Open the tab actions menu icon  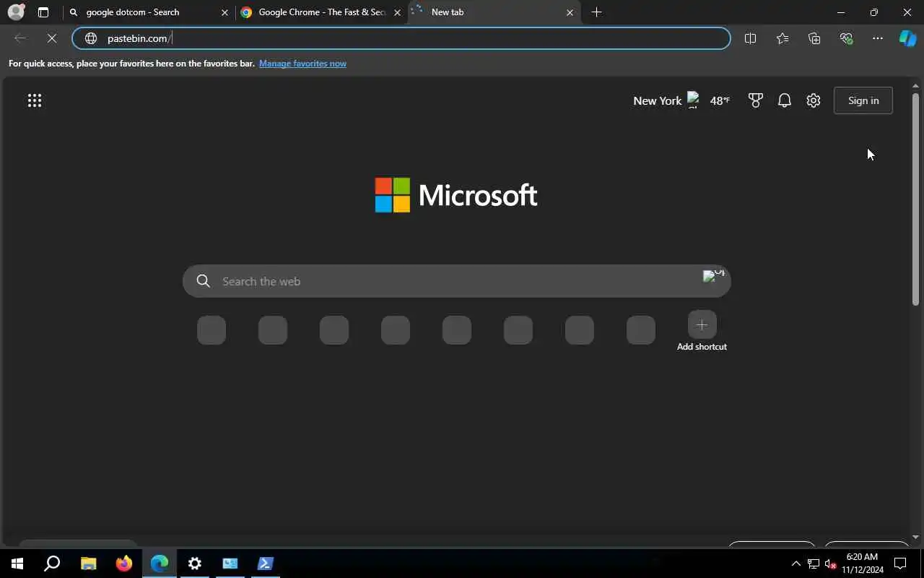43,12
